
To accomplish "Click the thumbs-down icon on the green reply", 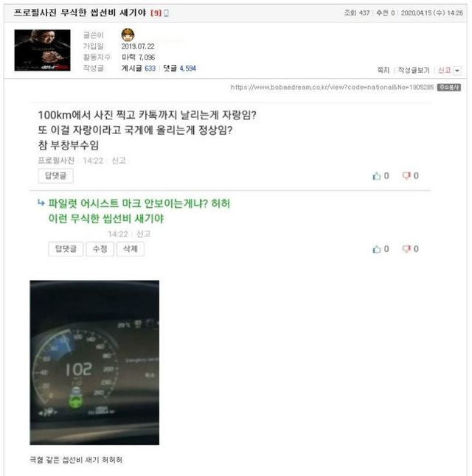I will tap(406, 249).
